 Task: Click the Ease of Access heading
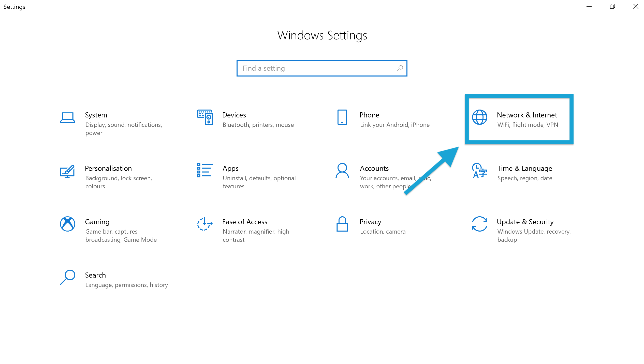[x=245, y=222]
